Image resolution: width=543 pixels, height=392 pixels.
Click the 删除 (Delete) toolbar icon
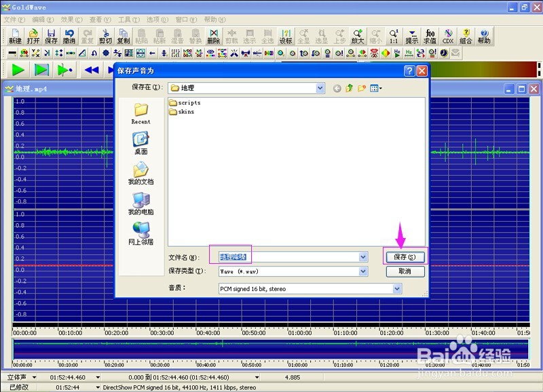tap(214, 37)
